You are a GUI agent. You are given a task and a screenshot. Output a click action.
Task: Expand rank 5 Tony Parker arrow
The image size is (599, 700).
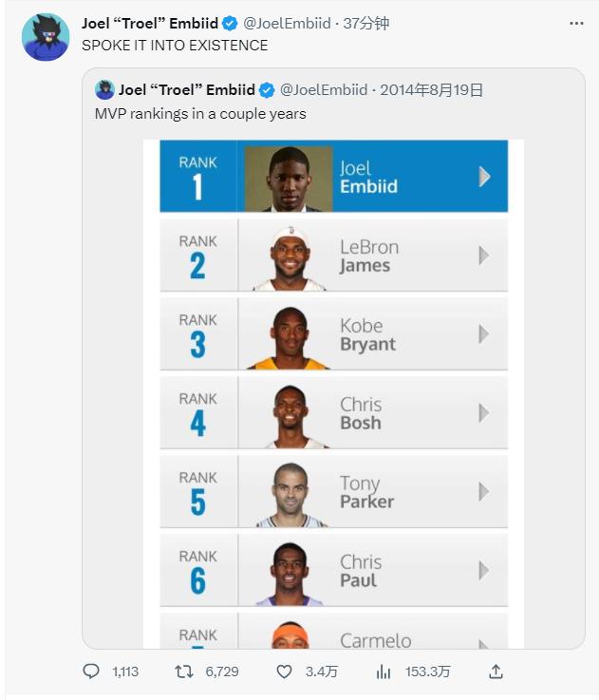484,492
